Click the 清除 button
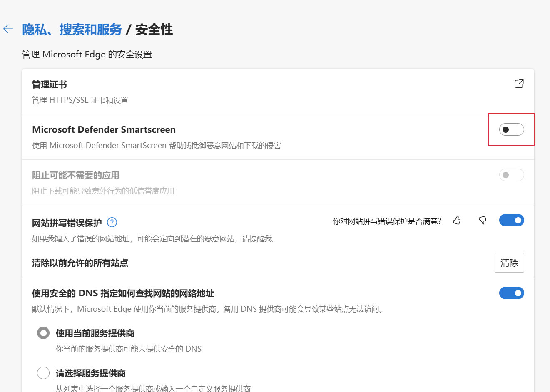 point(509,263)
